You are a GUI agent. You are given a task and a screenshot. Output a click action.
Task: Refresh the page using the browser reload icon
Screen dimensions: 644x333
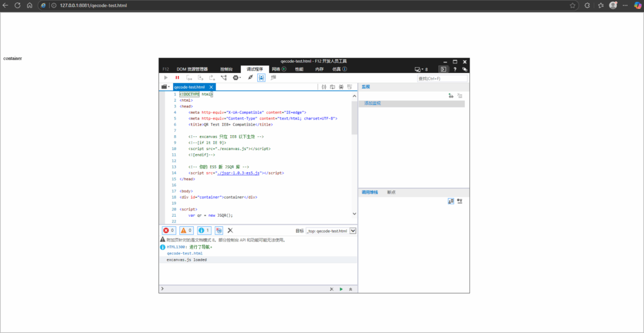click(17, 5)
